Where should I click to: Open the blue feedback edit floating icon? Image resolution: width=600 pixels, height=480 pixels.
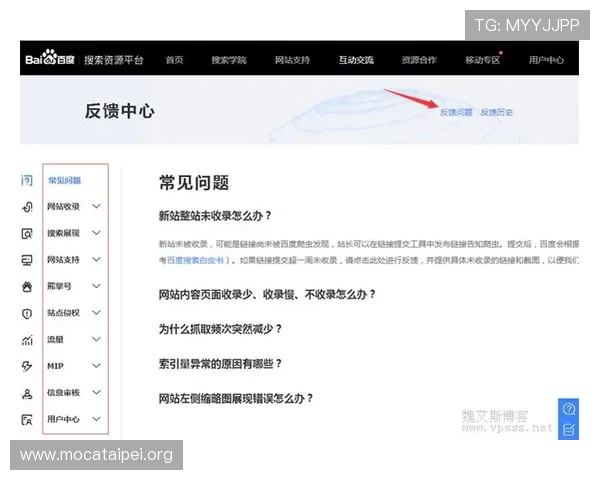[569, 429]
